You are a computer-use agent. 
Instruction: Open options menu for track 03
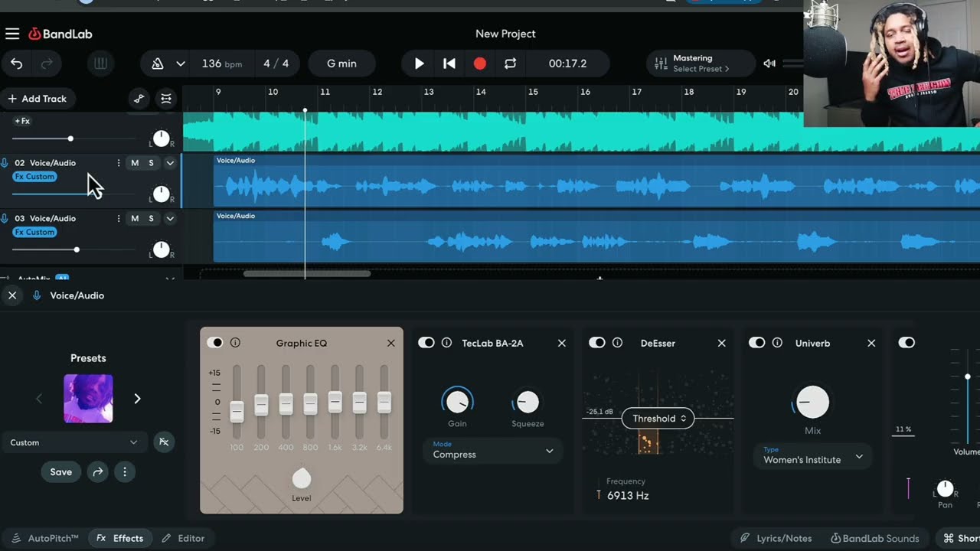point(118,219)
